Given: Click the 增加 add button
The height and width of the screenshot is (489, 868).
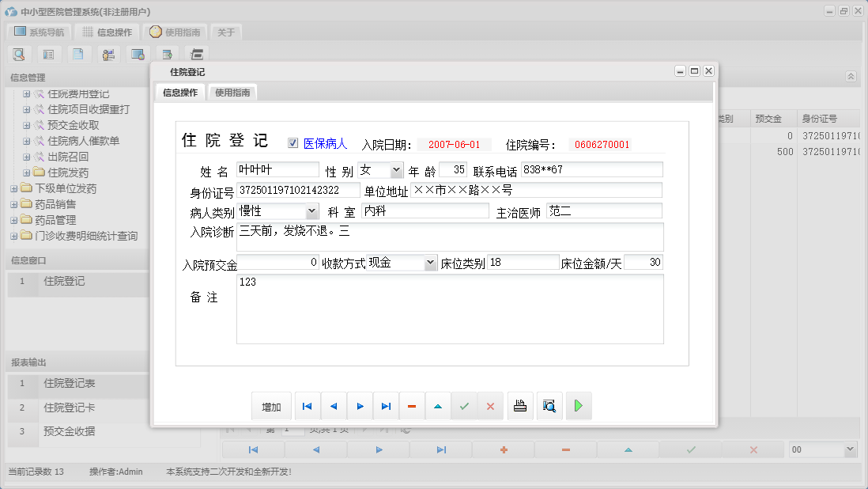Looking at the screenshot, I should tap(271, 405).
